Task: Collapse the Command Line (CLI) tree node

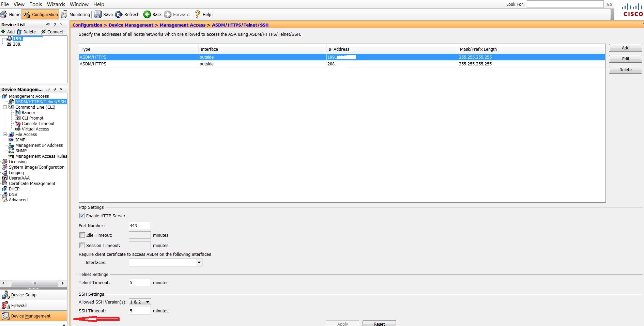Action: pyautogui.click(x=5, y=107)
